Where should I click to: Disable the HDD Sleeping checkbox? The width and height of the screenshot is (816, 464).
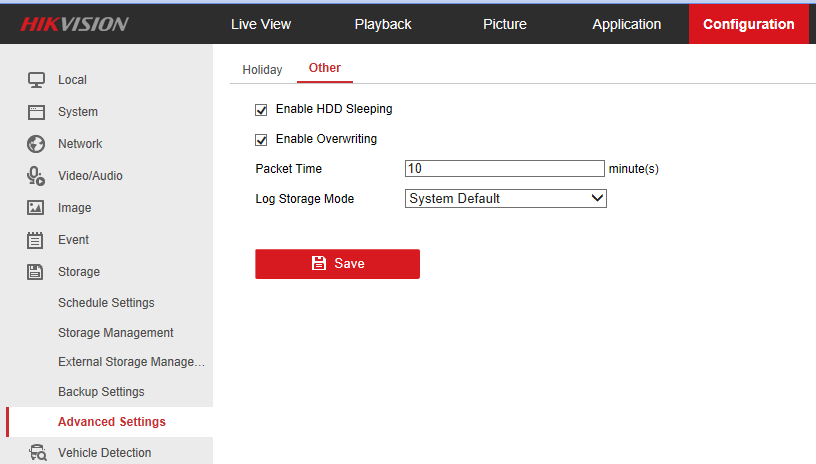point(262,109)
